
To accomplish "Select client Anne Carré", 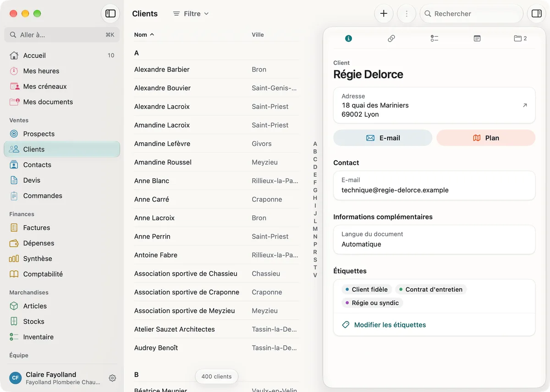I will 216,199.
